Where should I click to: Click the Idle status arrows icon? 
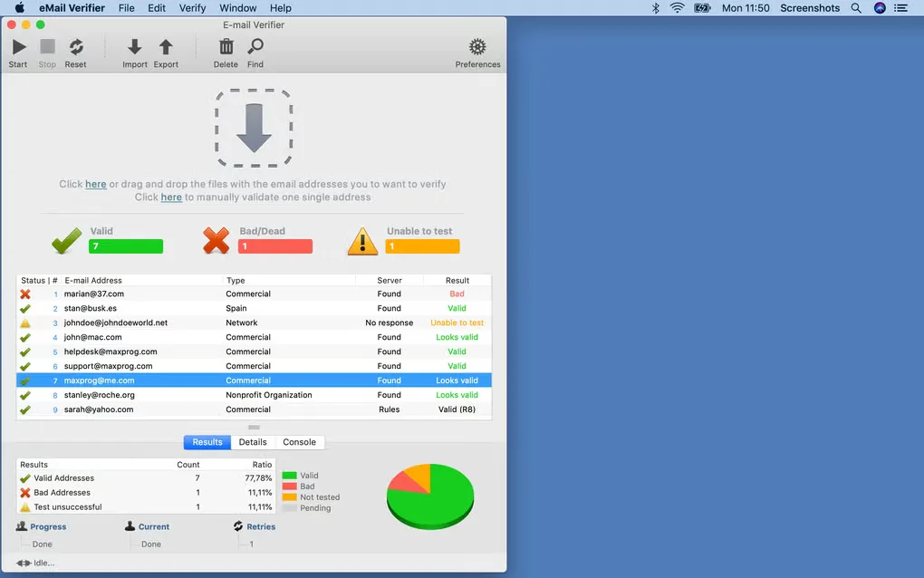[x=24, y=564]
